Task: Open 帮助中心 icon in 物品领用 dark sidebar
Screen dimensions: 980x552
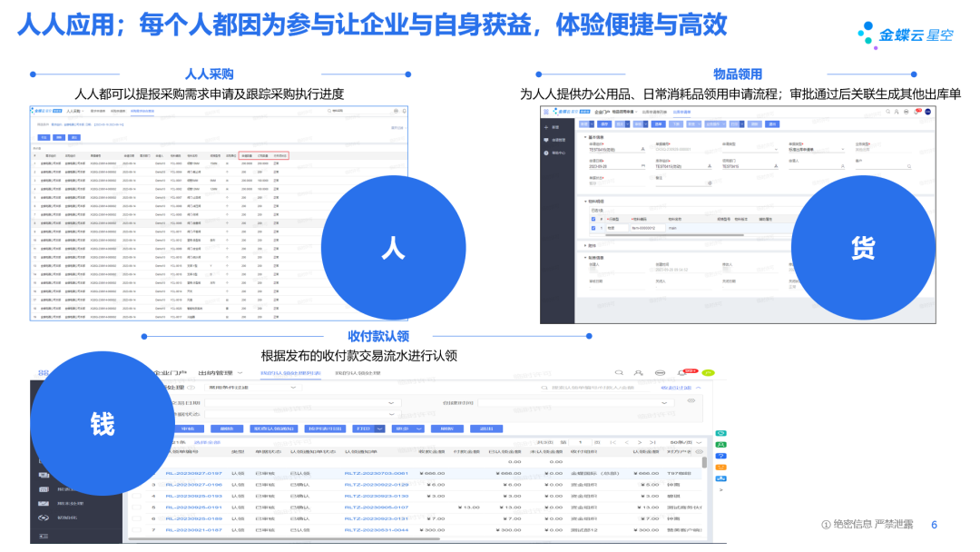Action: (546, 153)
